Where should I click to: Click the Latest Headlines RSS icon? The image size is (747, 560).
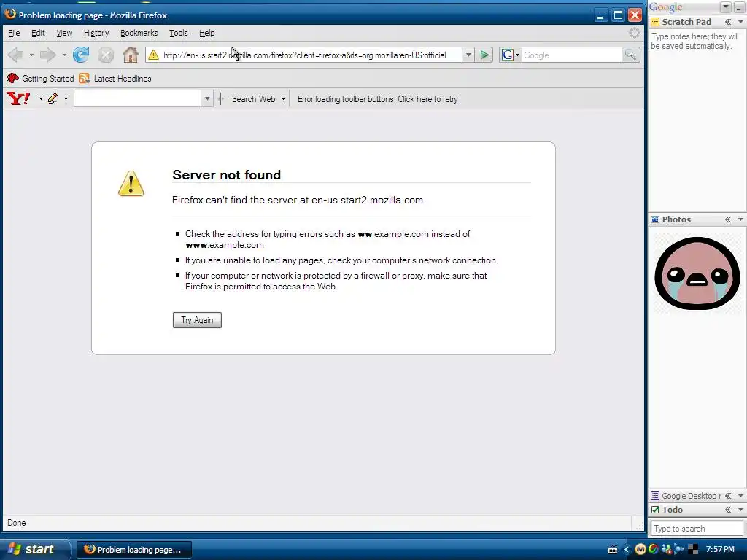[x=85, y=79]
